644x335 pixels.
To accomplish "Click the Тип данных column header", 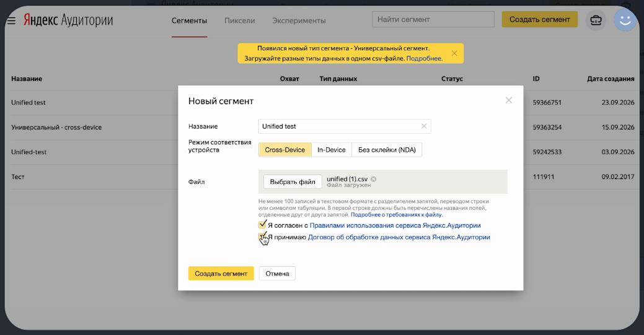I will tap(338, 79).
